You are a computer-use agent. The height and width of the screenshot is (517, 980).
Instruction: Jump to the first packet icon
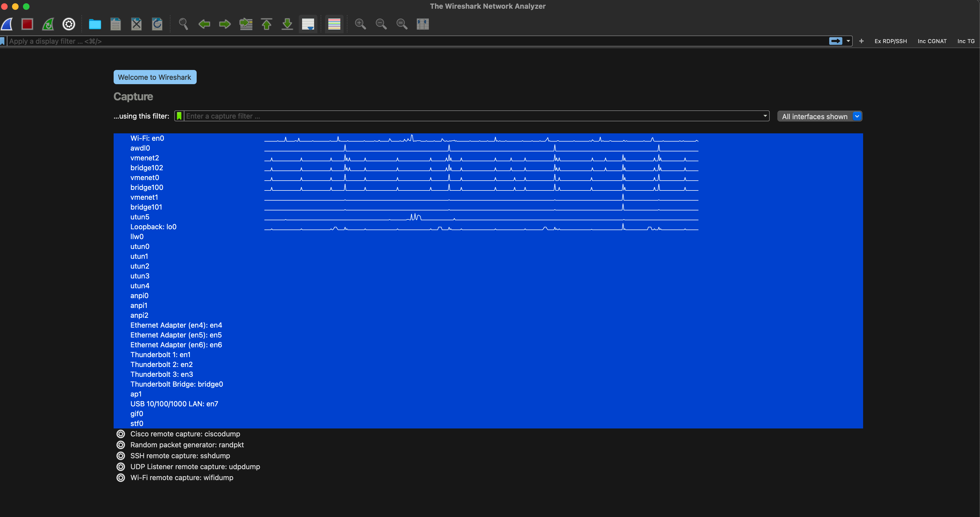[x=267, y=24]
